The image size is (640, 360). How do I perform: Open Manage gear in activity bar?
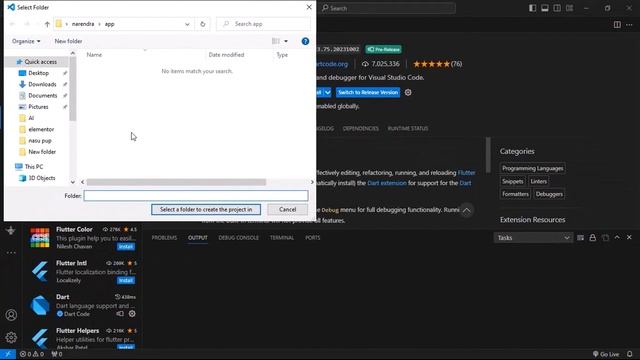coord(11,337)
